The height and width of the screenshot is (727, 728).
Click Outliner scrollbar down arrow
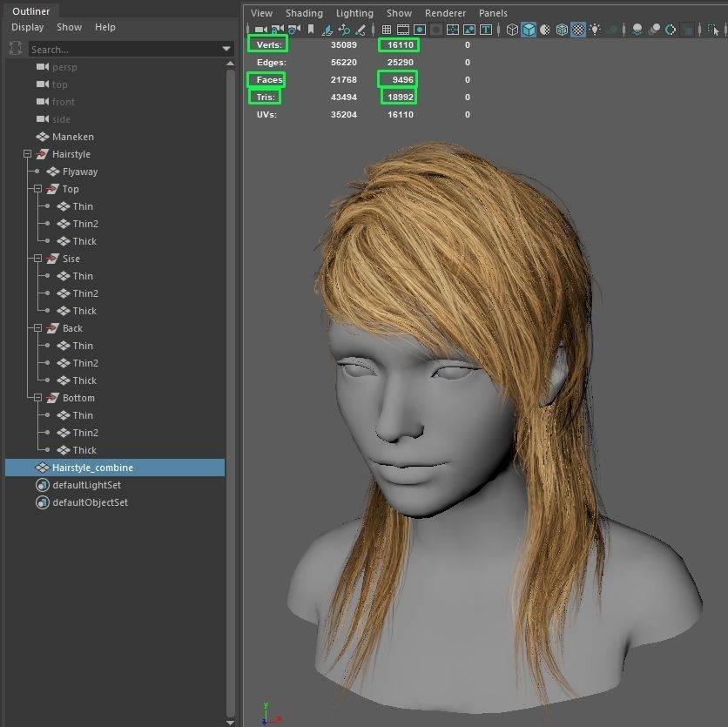(x=230, y=723)
